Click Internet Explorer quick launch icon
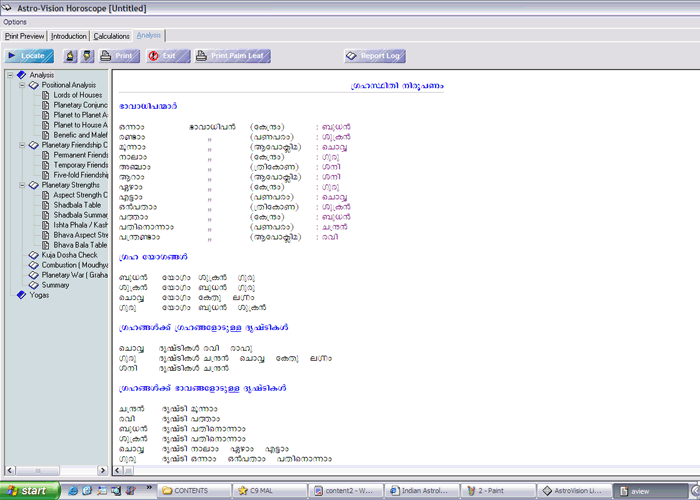The width and height of the screenshot is (700, 500). tap(72, 491)
